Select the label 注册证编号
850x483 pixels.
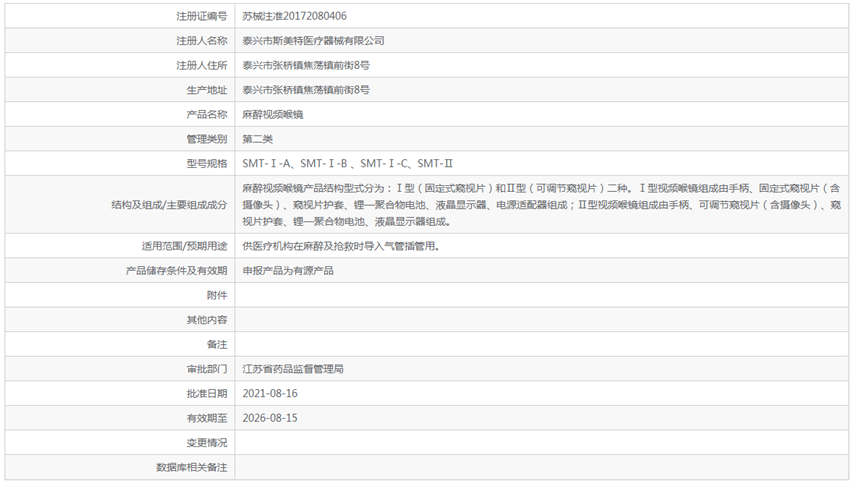click(x=202, y=16)
